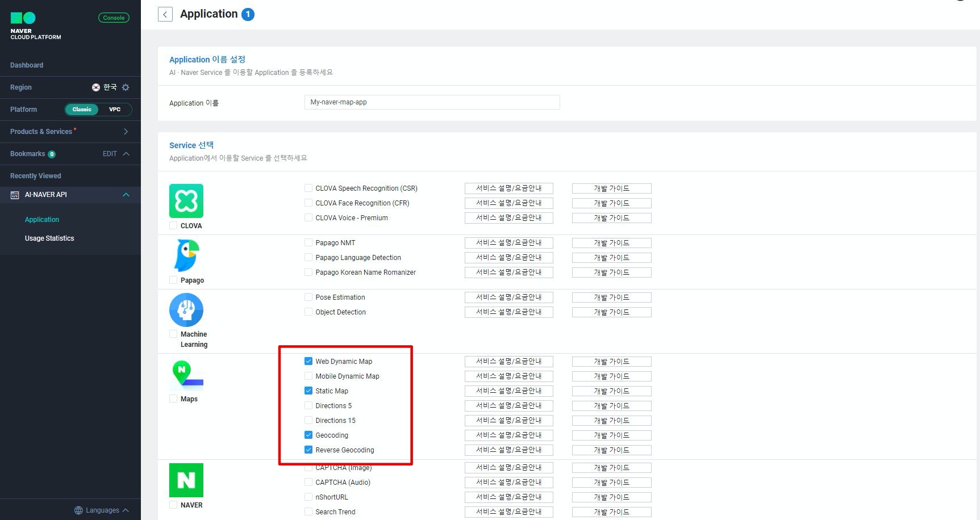The image size is (980, 520).
Task: Check CAPTCHA (Image) service
Action: 308,468
